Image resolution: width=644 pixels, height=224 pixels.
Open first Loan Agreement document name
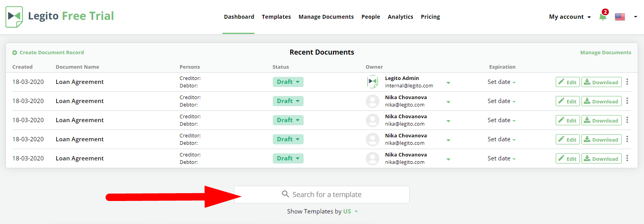pos(80,82)
